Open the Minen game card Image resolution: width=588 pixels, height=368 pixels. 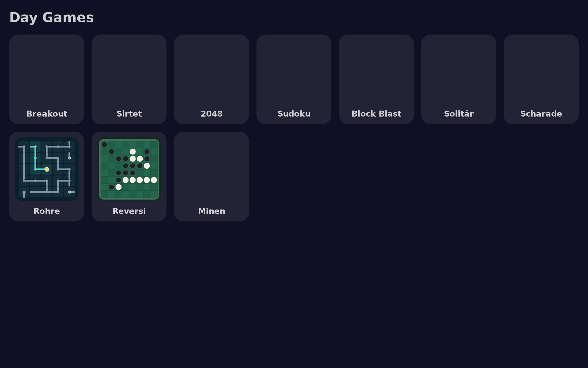click(211, 177)
